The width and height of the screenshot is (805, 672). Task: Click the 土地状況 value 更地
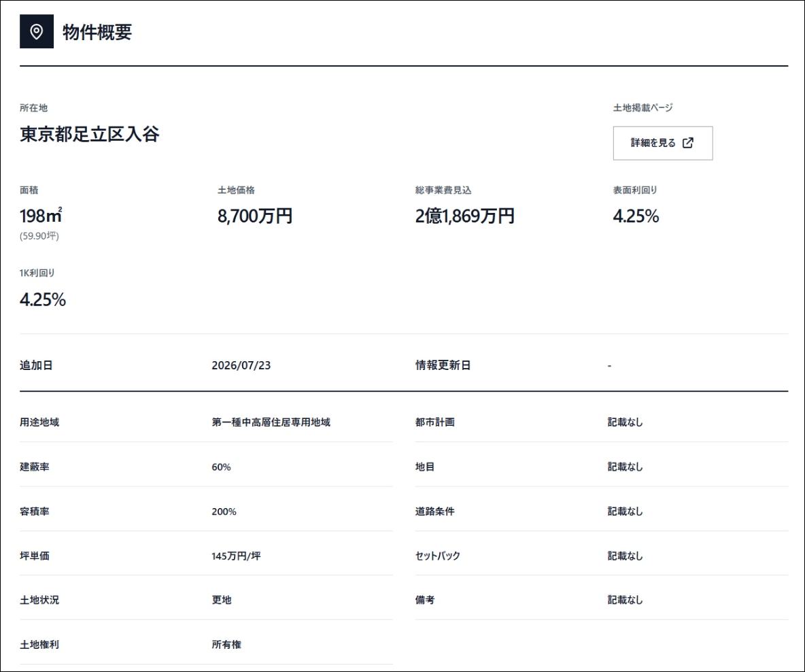tap(221, 600)
